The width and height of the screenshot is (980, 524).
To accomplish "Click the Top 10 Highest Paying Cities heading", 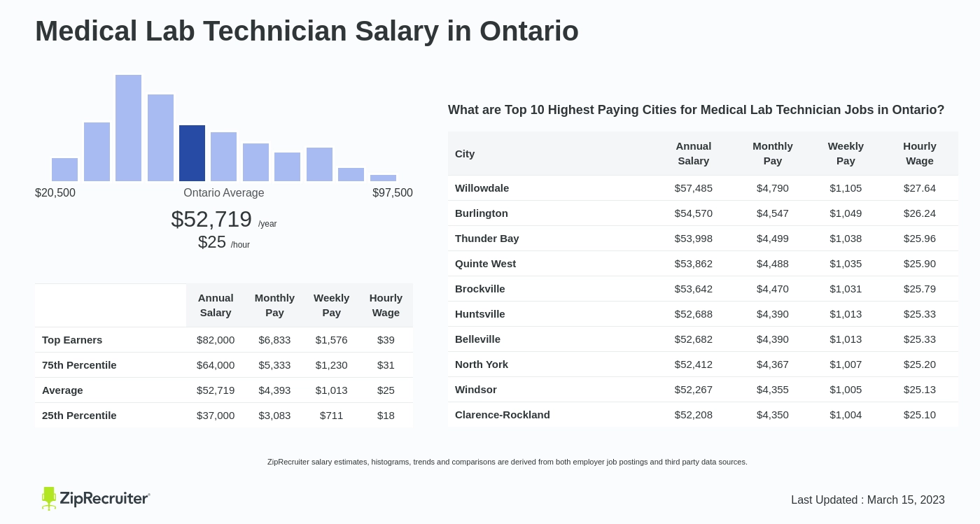I will tap(696, 110).
